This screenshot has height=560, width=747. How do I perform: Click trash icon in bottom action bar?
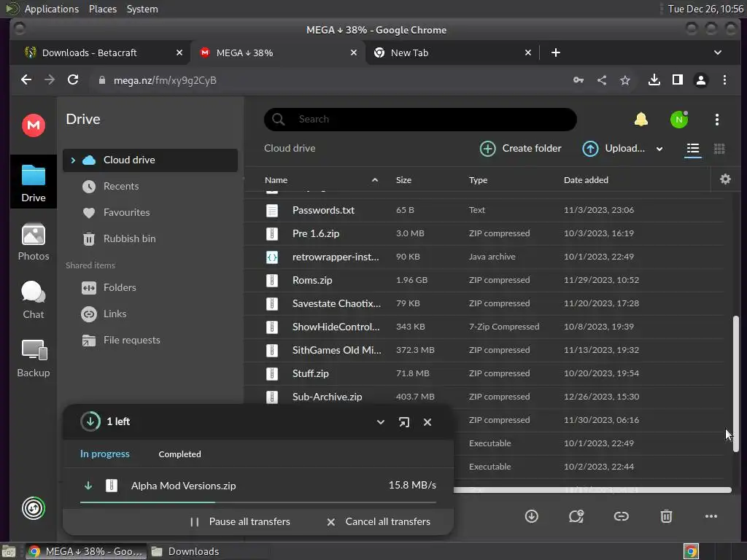666,516
